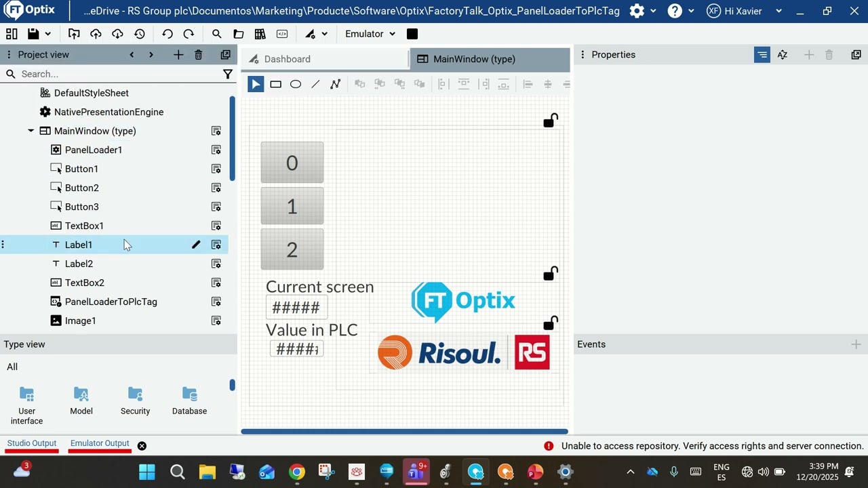This screenshot has height=488, width=868.
Task: Collapse the MainWindow (type) tree node
Action: point(31,131)
